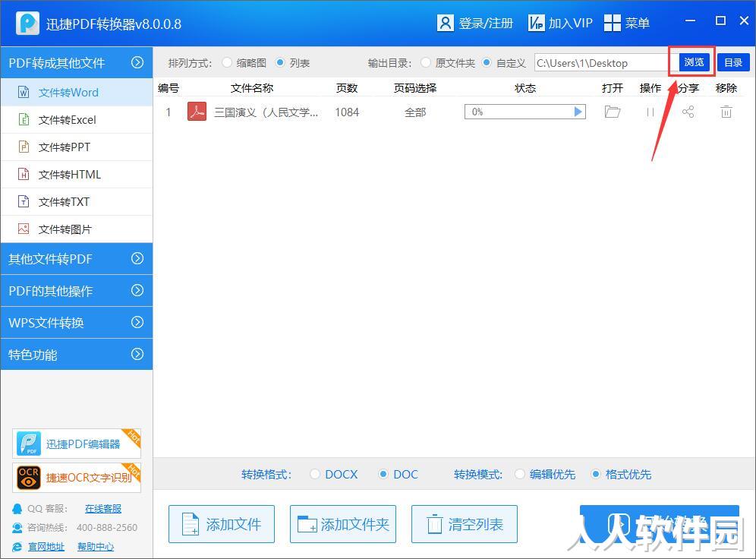Open the 文件转TXT menu item
This screenshot has width=756, height=559.
point(77,201)
